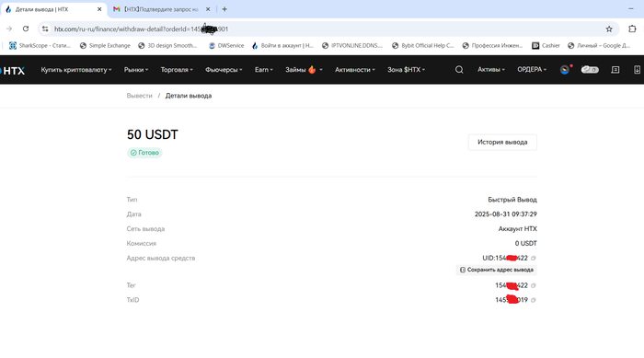This screenshot has height=358, width=644.
Task: Click the Готово status badge
Action: click(x=144, y=153)
